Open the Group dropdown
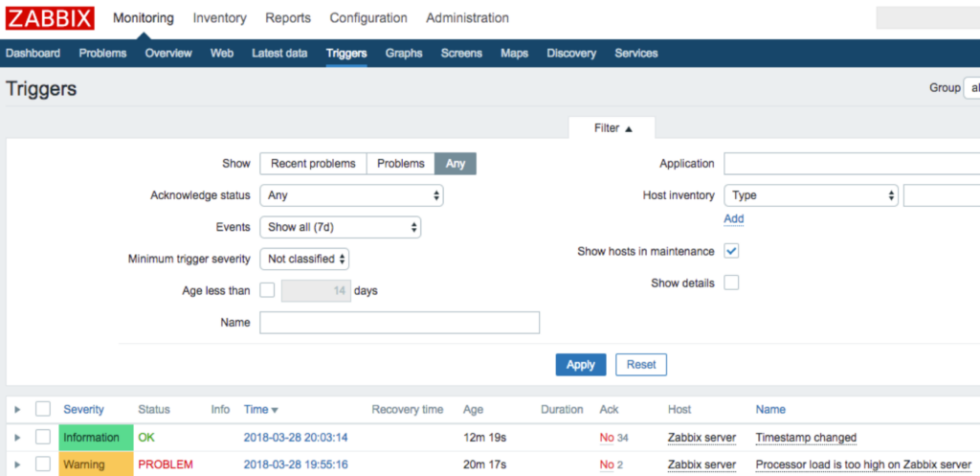Viewport: 980px width, 476px height. coord(972,88)
